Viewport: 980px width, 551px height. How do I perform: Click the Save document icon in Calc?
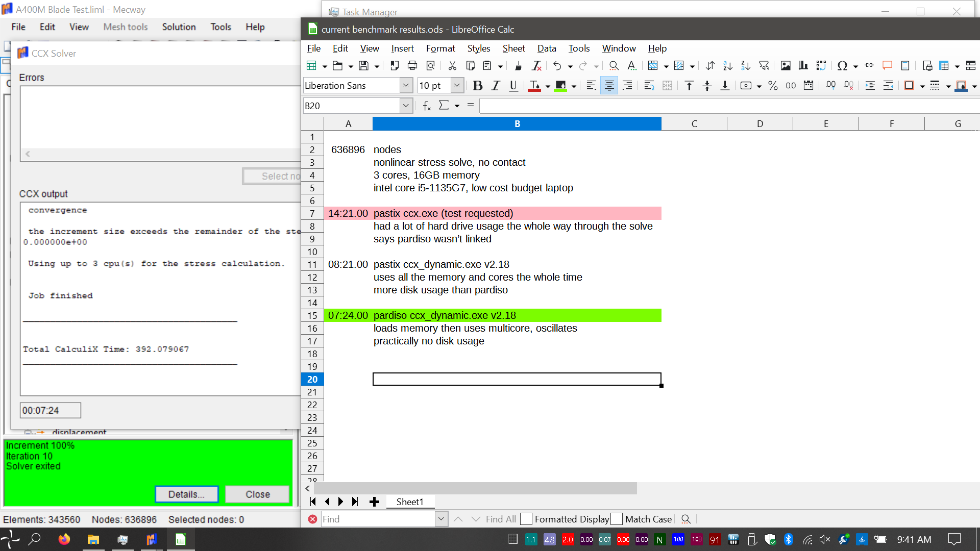coord(363,65)
